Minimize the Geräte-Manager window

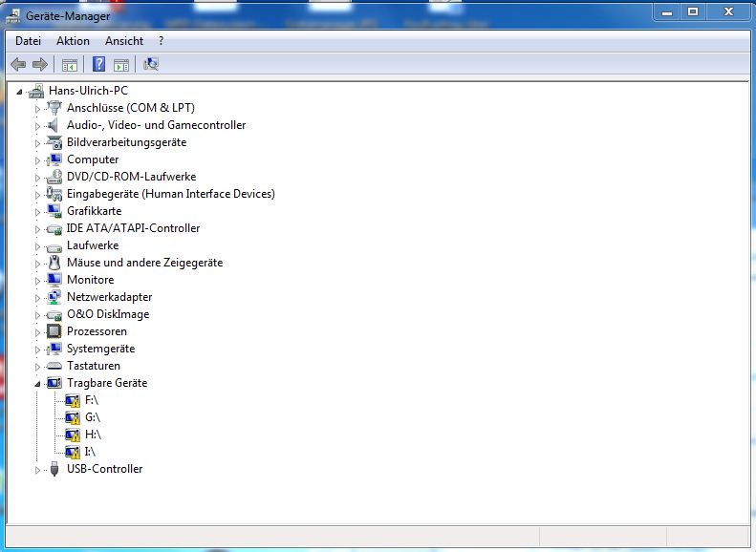667,12
